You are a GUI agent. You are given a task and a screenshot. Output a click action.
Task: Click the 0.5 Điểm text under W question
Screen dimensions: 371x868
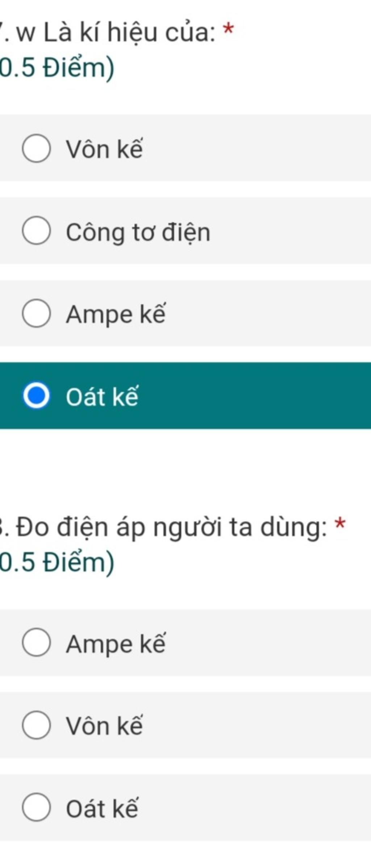[x=57, y=68]
